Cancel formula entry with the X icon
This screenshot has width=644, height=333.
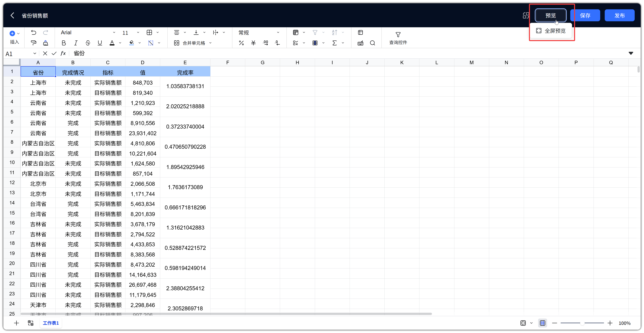click(x=45, y=53)
